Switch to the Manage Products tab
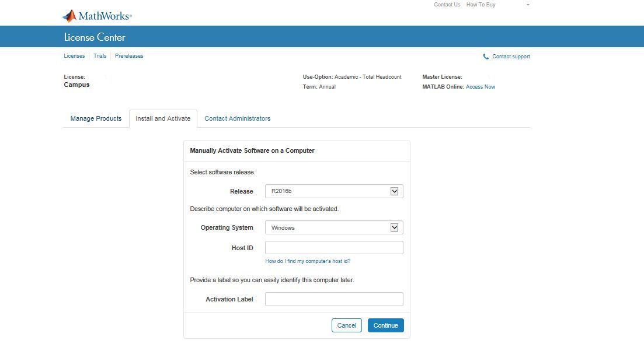644x344 pixels. coord(96,118)
